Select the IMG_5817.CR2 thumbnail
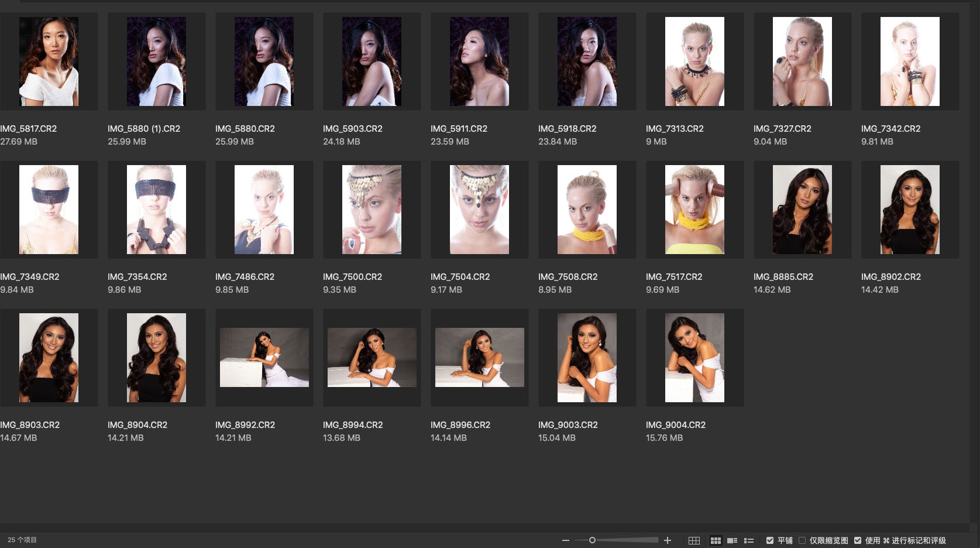980x548 pixels. click(x=49, y=61)
